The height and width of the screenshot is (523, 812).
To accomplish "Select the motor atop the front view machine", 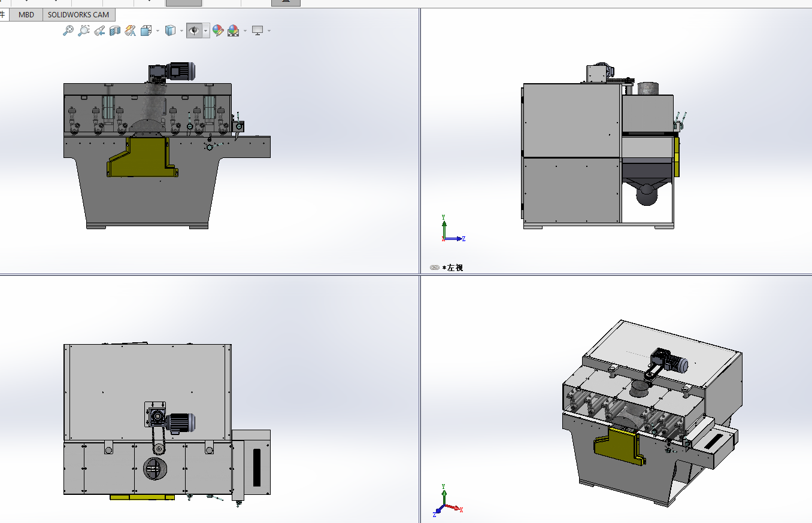I will 180,71.
